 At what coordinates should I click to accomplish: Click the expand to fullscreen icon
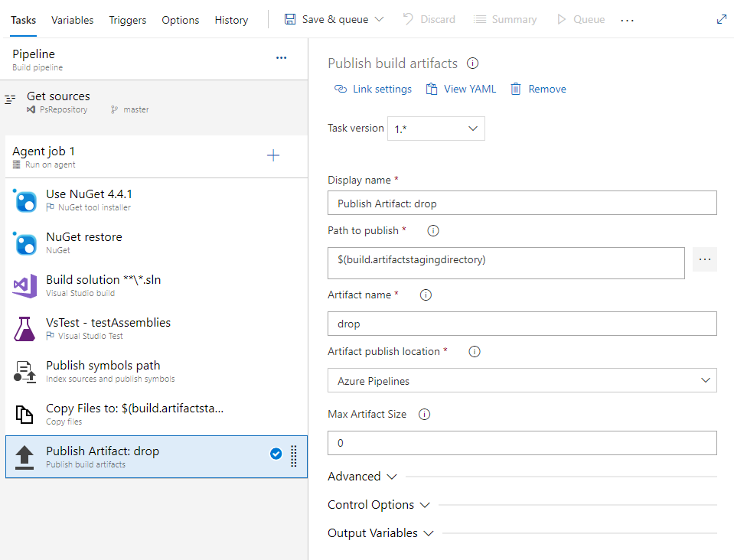[721, 19]
